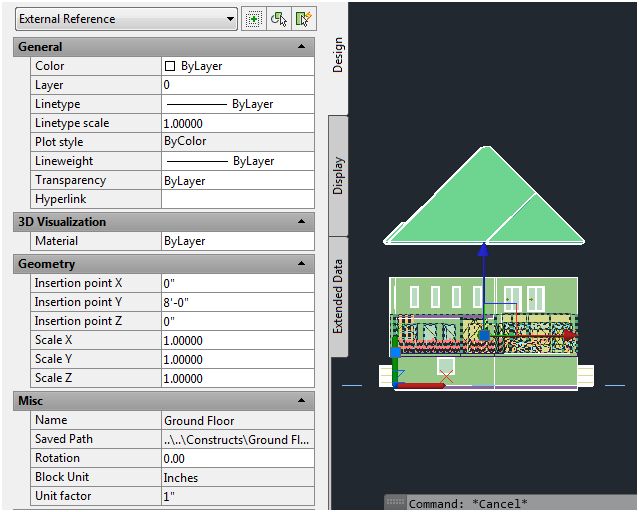Switch to the Design tab
The width and height of the screenshot is (639, 512).
click(x=338, y=55)
